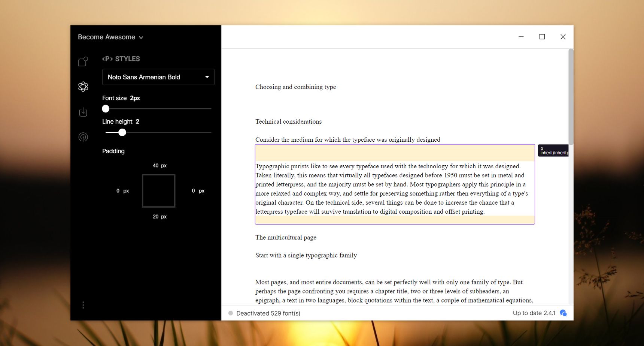Click the chat bubble icon in status bar
Image resolution: width=644 pixels, height=346 pixels.
click(x=563, y=313)
